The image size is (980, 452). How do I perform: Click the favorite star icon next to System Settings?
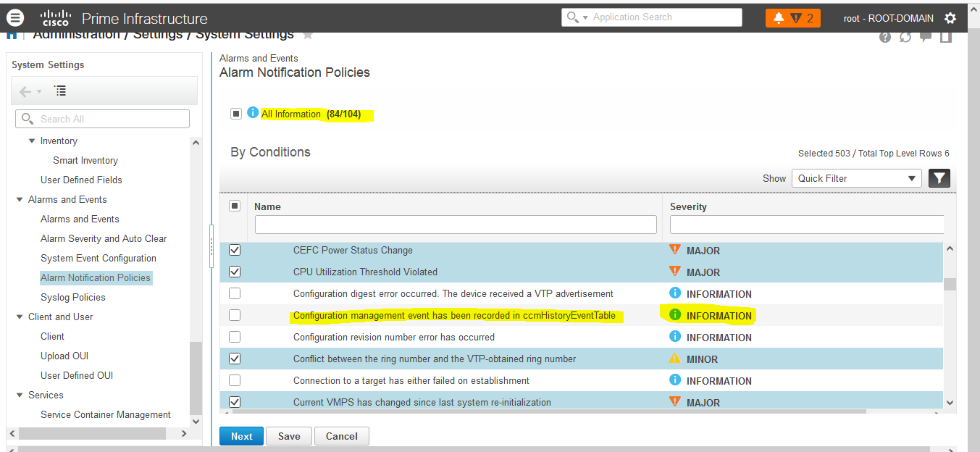point(308,35)
